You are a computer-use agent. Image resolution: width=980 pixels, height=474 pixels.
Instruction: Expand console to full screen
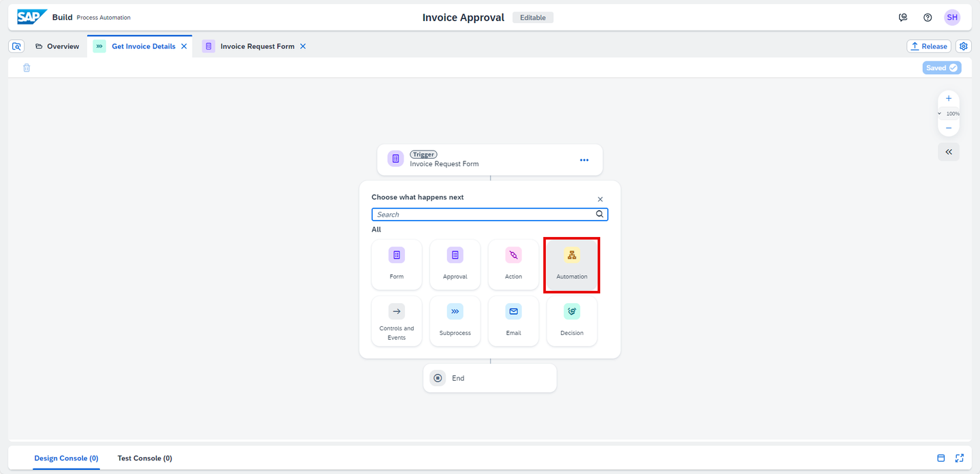click(x=960, y=458)
